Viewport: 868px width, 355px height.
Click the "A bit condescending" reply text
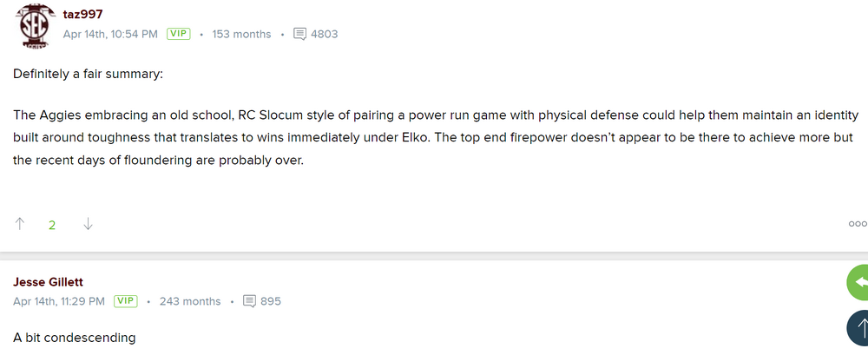point(75,337)
